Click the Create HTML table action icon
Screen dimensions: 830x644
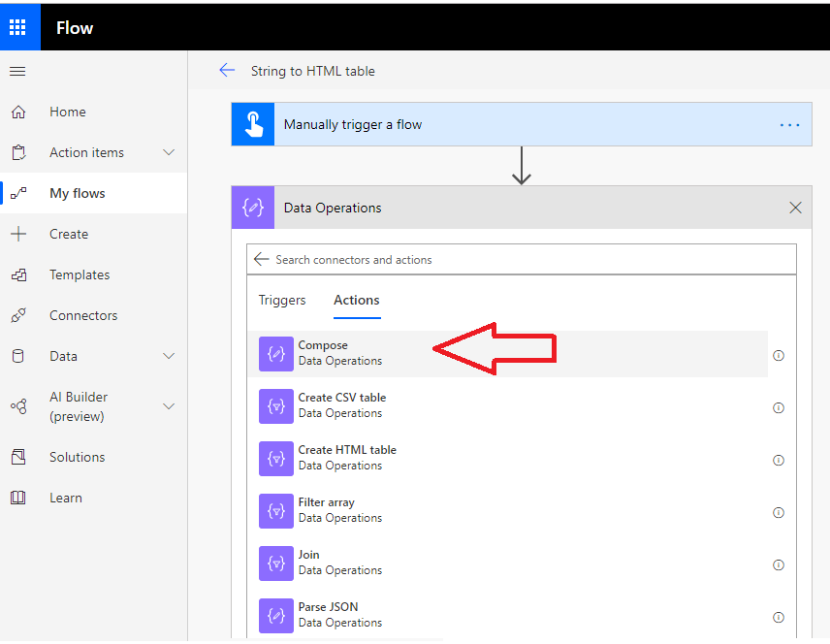(x=275, y=459)
